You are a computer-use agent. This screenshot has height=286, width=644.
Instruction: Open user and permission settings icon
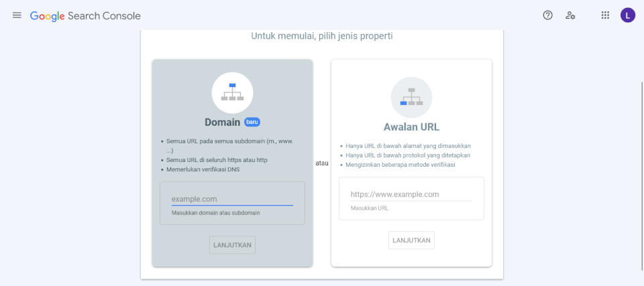pos(570,15)
